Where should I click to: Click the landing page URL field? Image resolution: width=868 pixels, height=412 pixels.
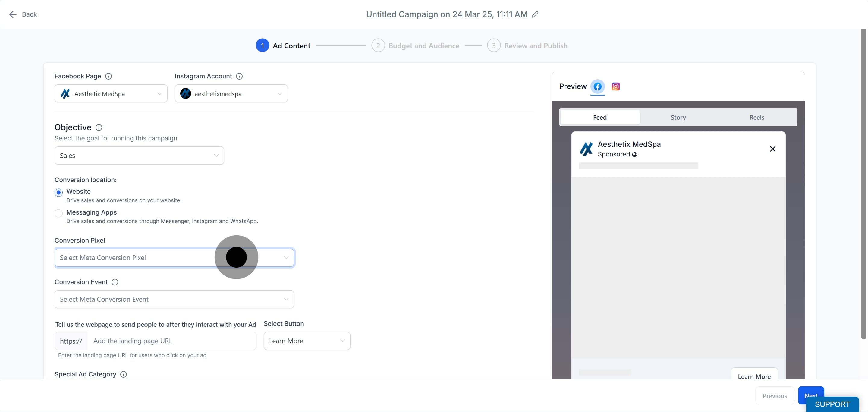pos(172,341)
